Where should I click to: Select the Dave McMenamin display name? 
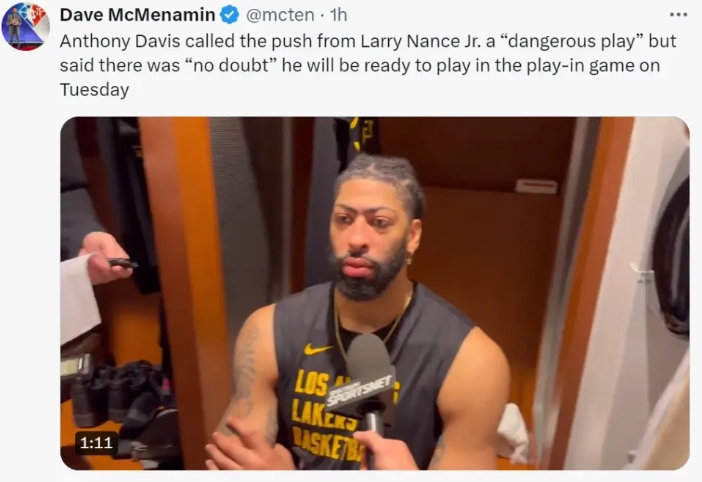pyautogui.click(x=137, y=15)
